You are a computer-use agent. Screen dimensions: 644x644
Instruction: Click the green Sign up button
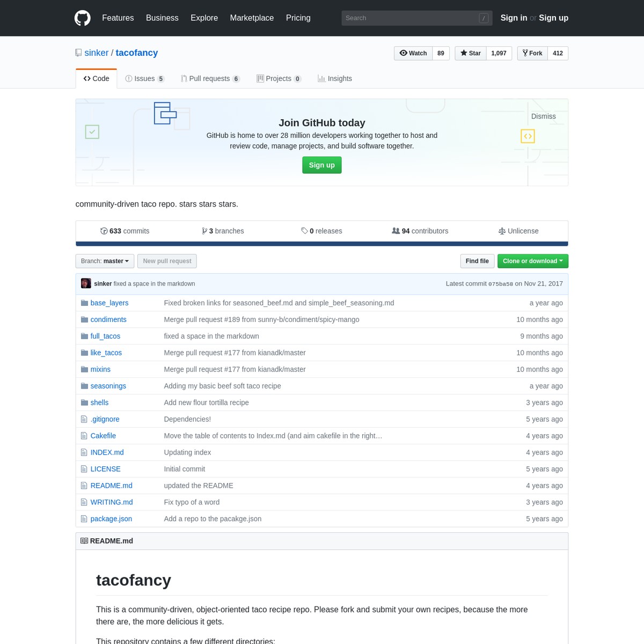coord(322,165)
